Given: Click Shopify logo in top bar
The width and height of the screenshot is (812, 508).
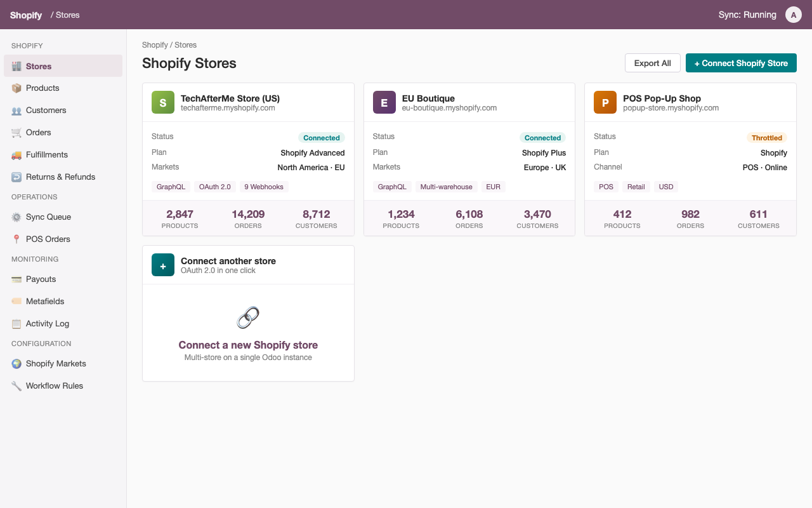Looking at the screenshot, I should coord(26,15).
